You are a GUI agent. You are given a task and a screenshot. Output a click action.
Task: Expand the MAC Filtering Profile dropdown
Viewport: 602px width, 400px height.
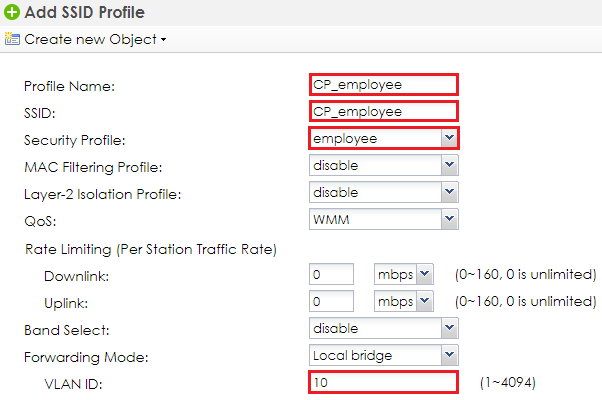point(449,165)
